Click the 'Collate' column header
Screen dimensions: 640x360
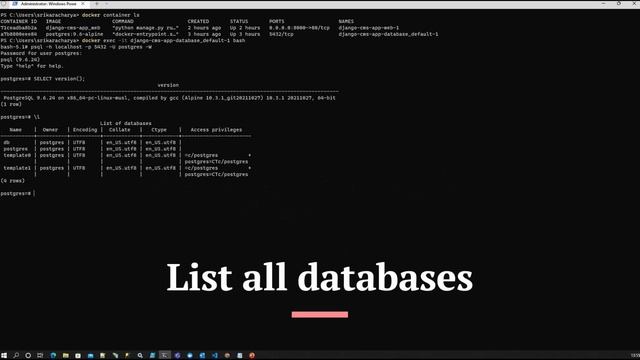point(120,130)
